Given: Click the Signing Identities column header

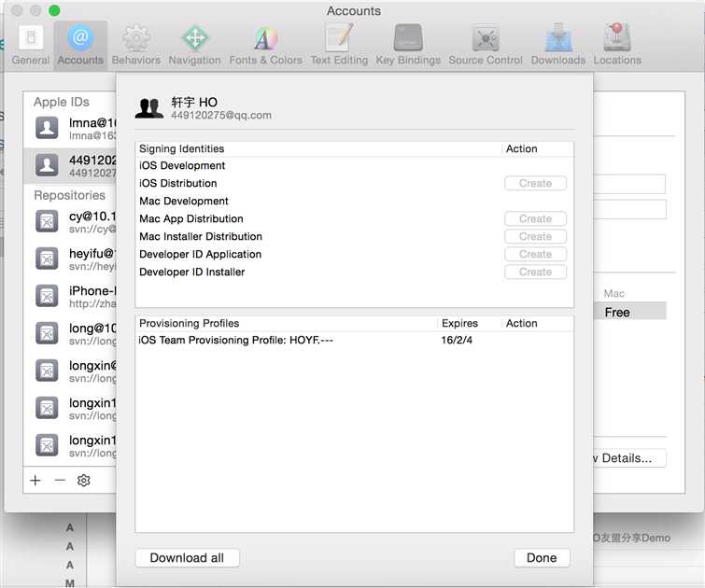Looking at the screenshot, I should pos(318,148).
